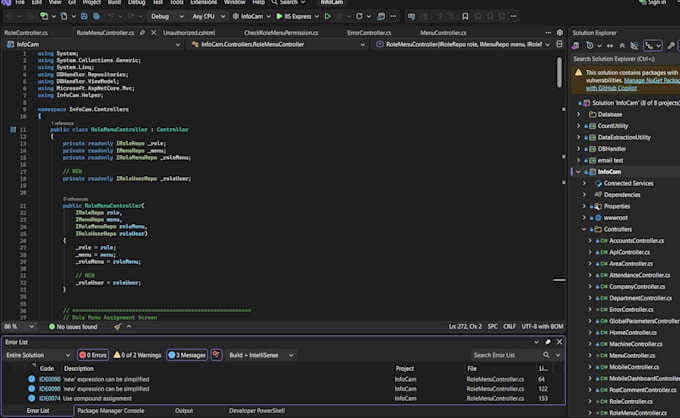
Task: Click the Save All toolbar icon
Action: (96, 16)
